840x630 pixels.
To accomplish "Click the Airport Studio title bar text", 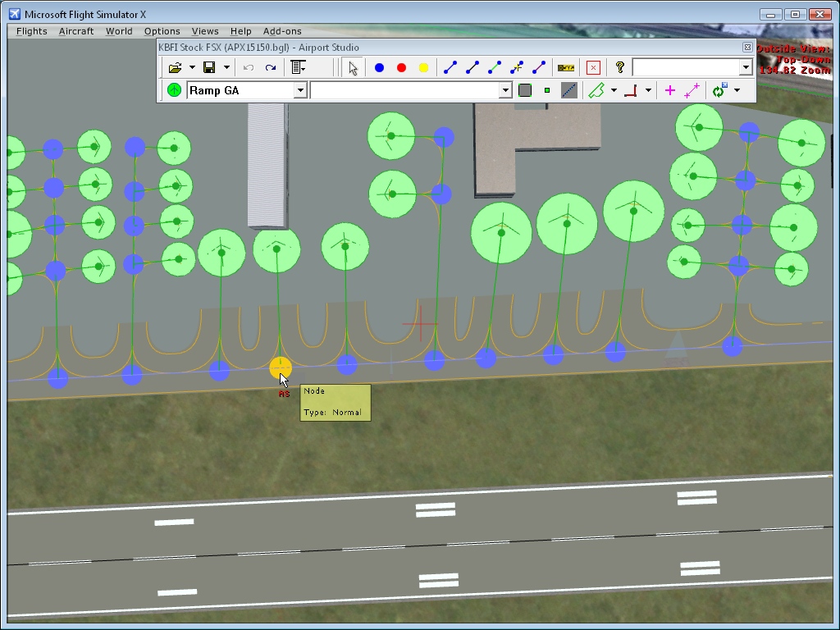I will pyautogui.click(x=258, y=47).
